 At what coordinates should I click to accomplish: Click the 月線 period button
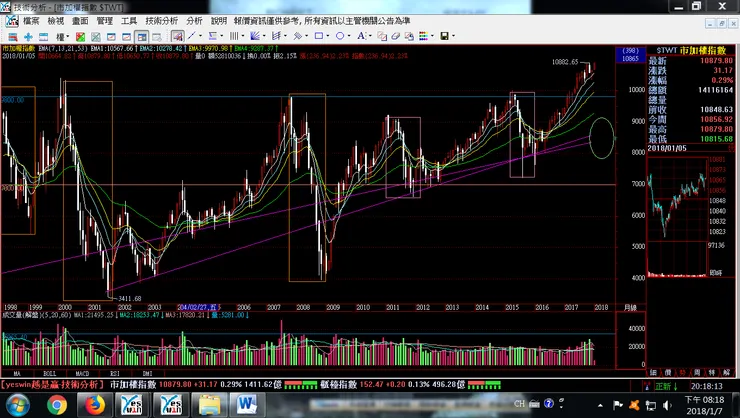631,308
